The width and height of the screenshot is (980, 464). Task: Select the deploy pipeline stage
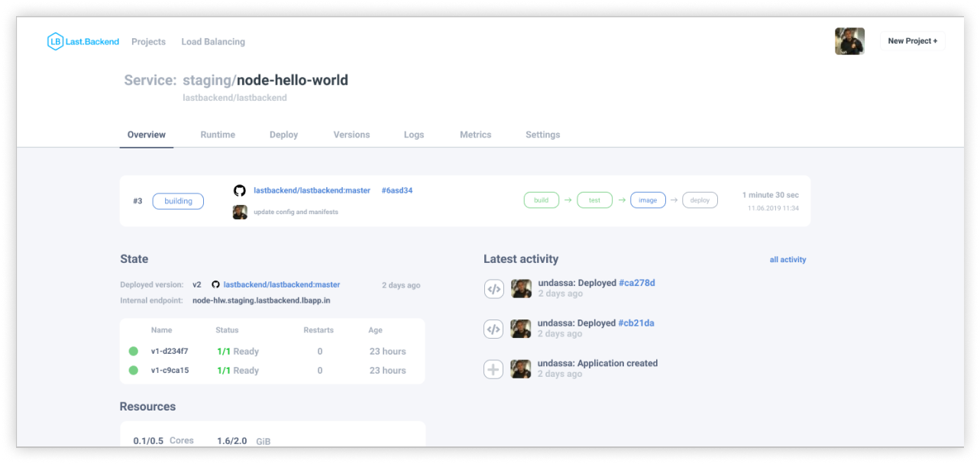700,200
